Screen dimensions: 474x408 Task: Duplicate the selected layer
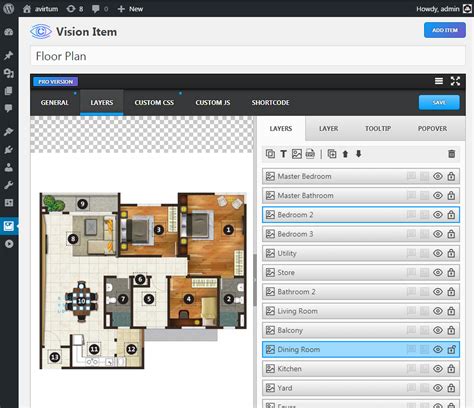point(332,154)
